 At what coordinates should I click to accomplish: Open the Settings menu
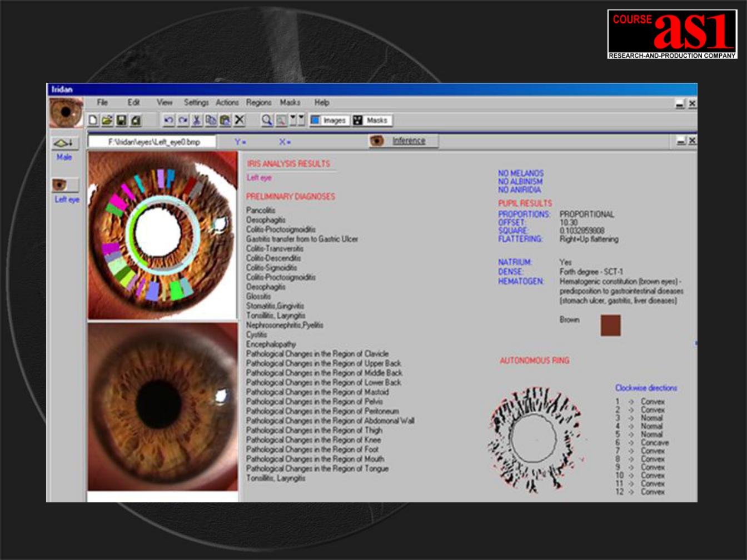[x=196, y=103]
